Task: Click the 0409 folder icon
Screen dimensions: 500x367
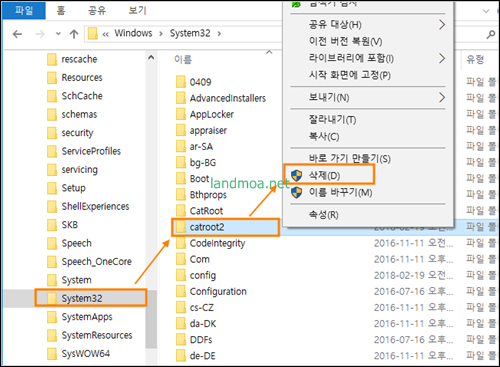Action: 181,82
